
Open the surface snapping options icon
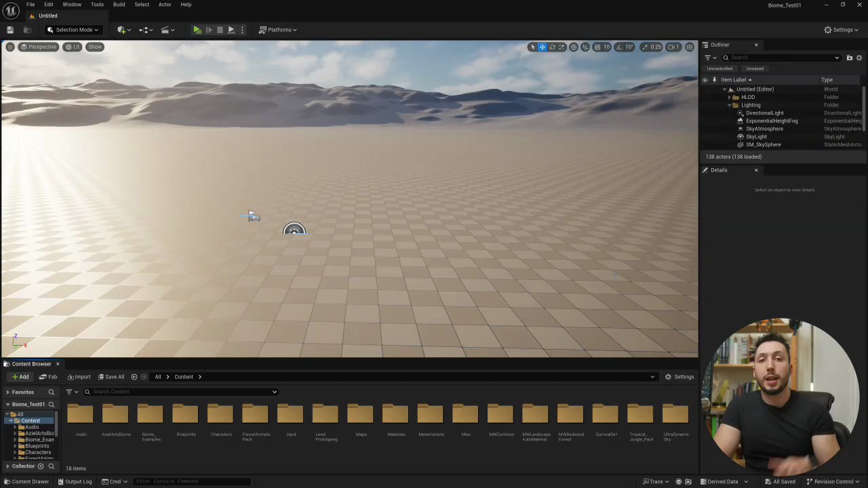585,47
